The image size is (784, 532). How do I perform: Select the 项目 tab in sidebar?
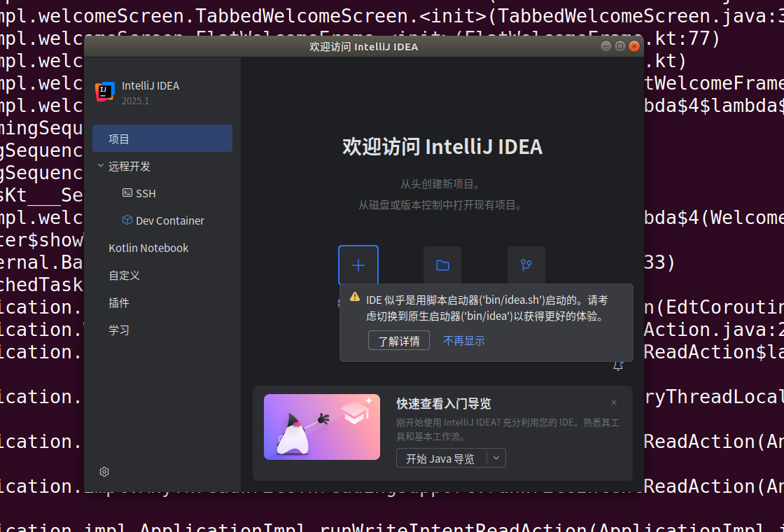162,139
